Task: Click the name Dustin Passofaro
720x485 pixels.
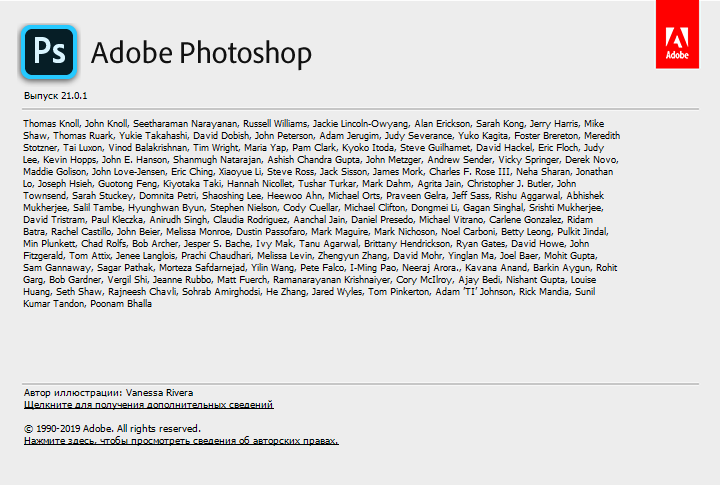Action: [x=270, y=231]
